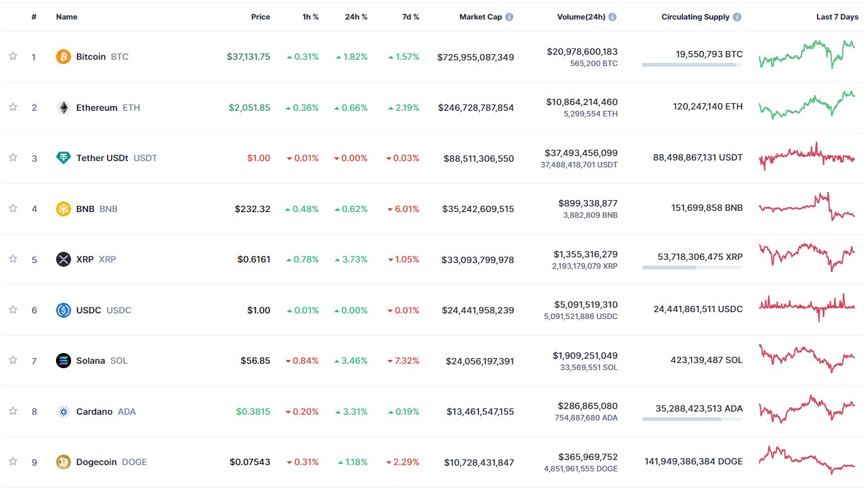Screen dimensions: 868x489
Task: Click the XRP circulating supply progress bar
Action: (692, 267)
